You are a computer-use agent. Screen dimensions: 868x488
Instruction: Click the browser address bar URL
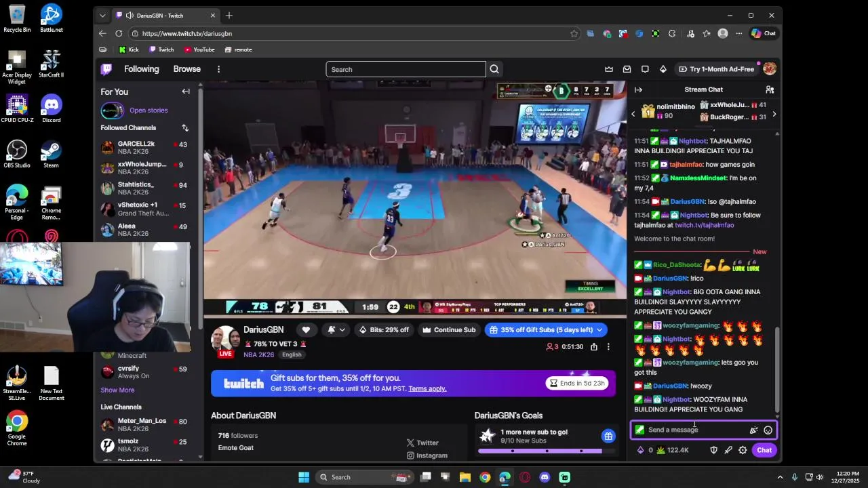point(187,33)
